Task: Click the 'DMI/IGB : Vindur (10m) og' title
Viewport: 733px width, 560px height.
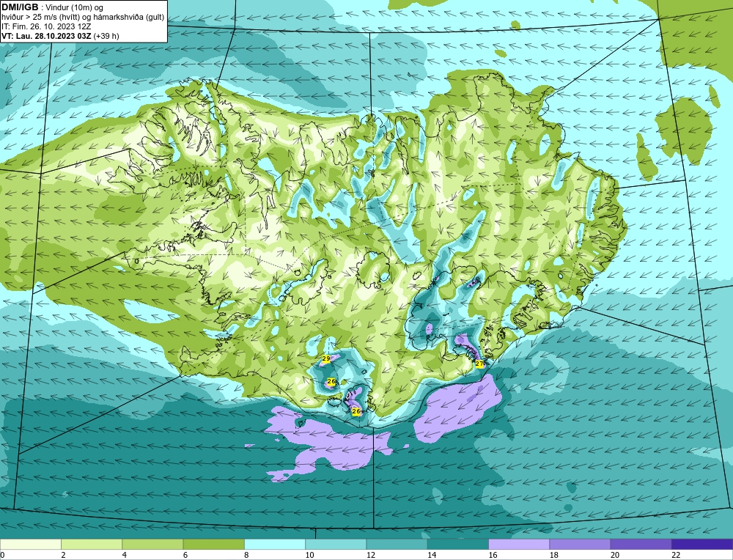Action: 53,7
